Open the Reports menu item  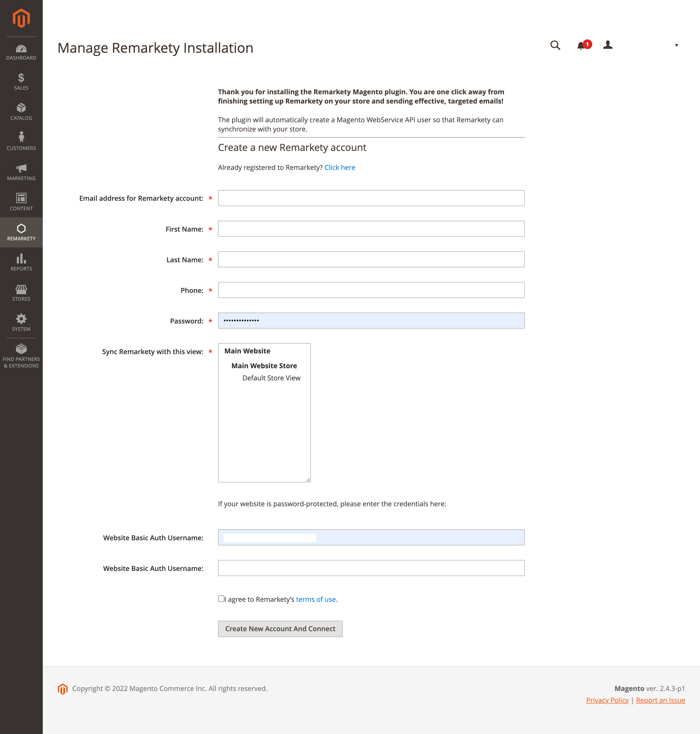[x=21, y=263]
